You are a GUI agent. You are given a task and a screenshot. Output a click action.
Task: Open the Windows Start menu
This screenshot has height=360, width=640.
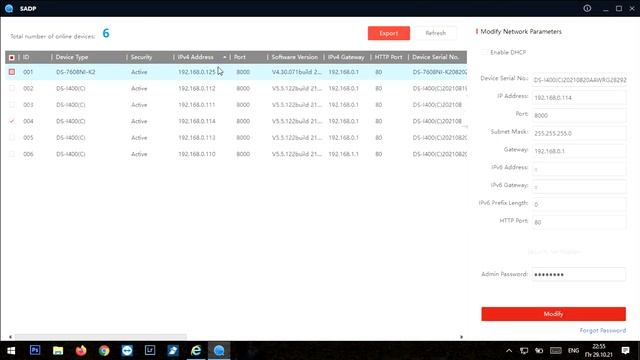pos(11,350)
